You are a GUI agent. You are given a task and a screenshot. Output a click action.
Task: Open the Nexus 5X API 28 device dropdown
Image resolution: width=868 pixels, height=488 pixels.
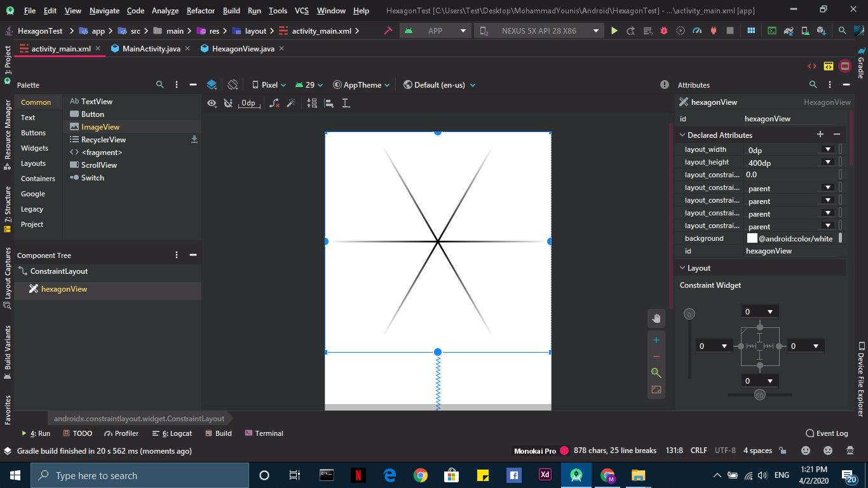(539, 30)
